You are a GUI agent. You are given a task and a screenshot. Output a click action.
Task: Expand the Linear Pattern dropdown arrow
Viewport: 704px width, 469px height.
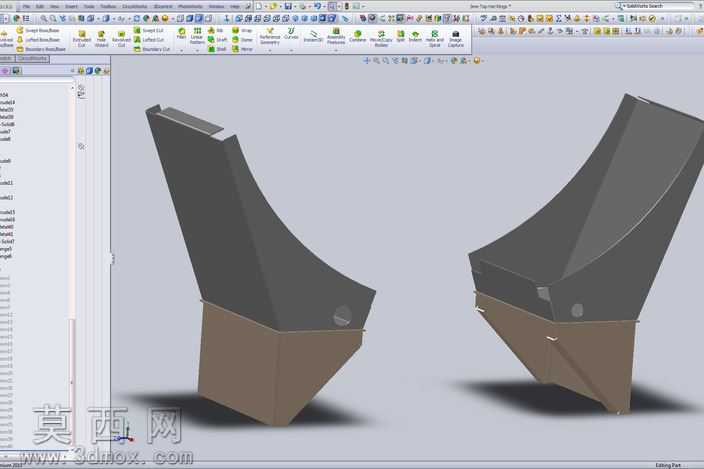point(197,50)
